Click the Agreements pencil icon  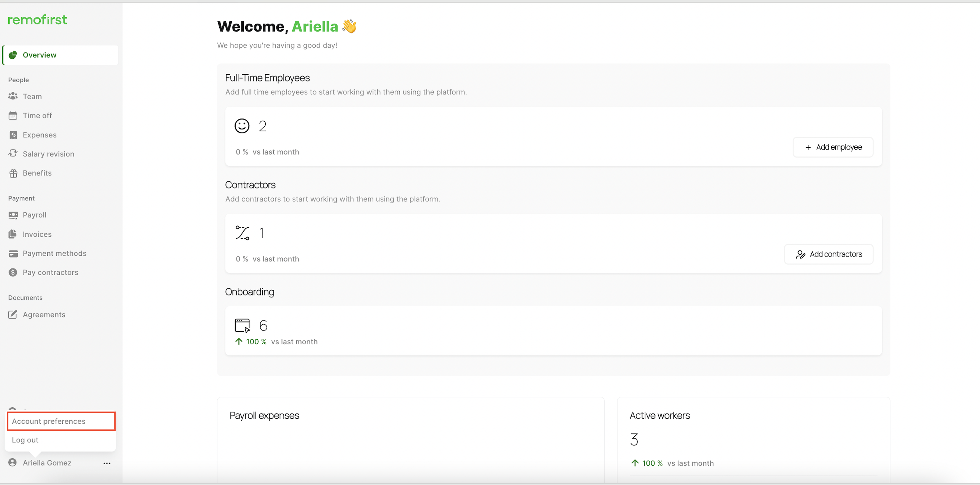13,314
